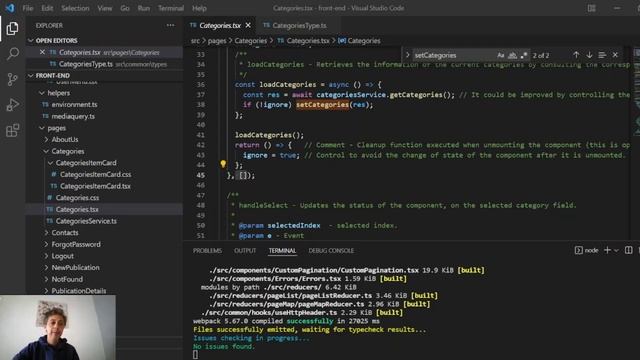The image size is (640, 360).
Task: Click the setCategories find input field
Action: point(453,55)
